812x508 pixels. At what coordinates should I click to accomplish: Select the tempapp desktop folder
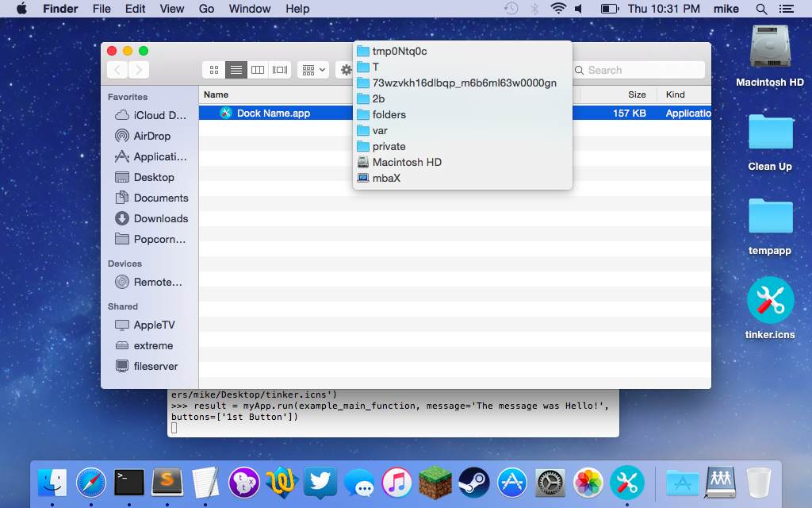(x=769, y=227)
